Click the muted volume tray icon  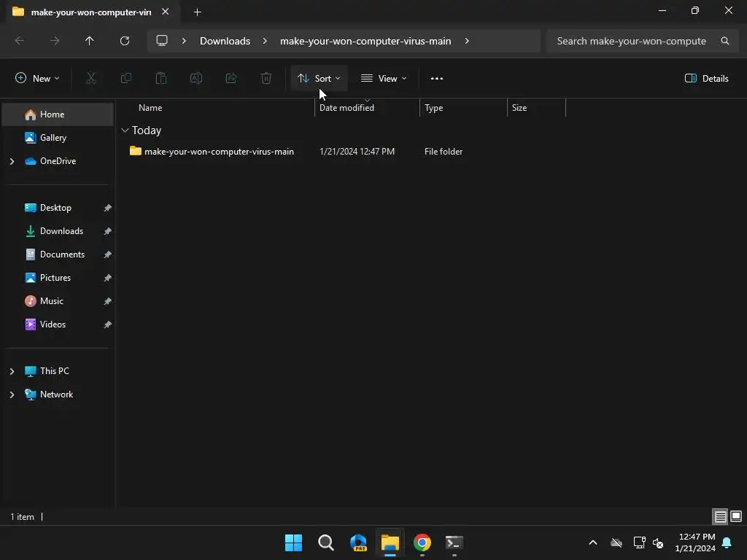point(658,542)
